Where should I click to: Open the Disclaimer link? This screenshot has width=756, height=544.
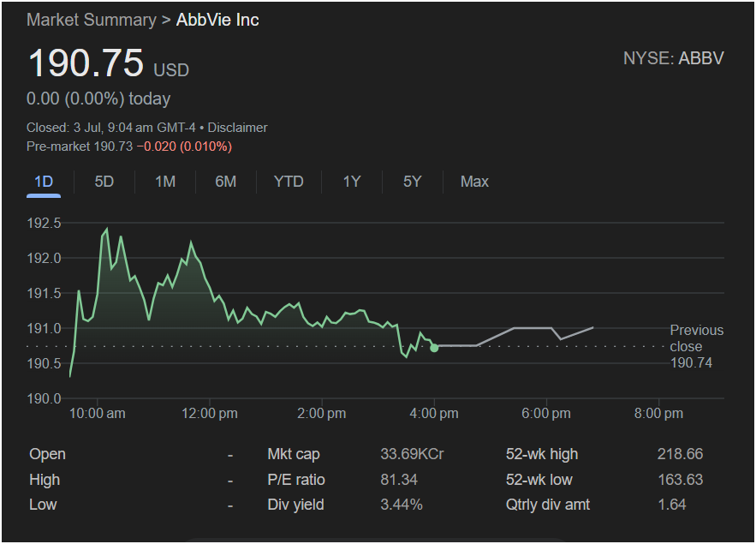tap(237, 128)
